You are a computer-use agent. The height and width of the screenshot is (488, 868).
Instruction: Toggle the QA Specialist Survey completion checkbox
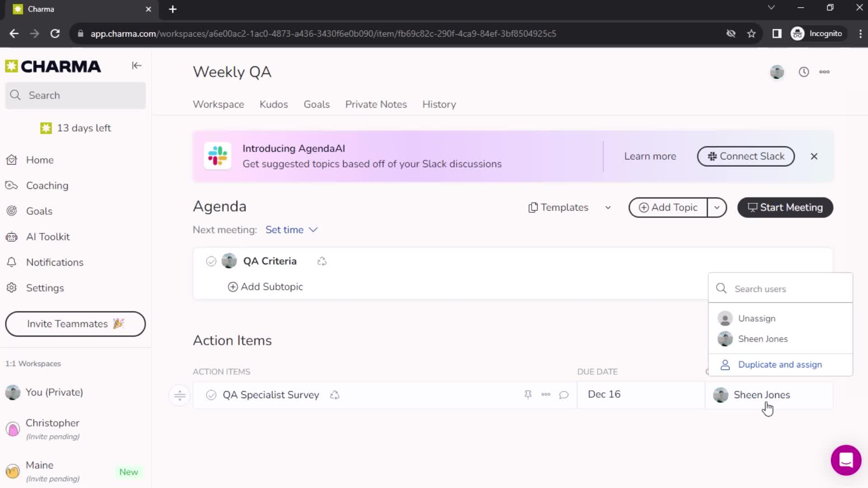211,394
